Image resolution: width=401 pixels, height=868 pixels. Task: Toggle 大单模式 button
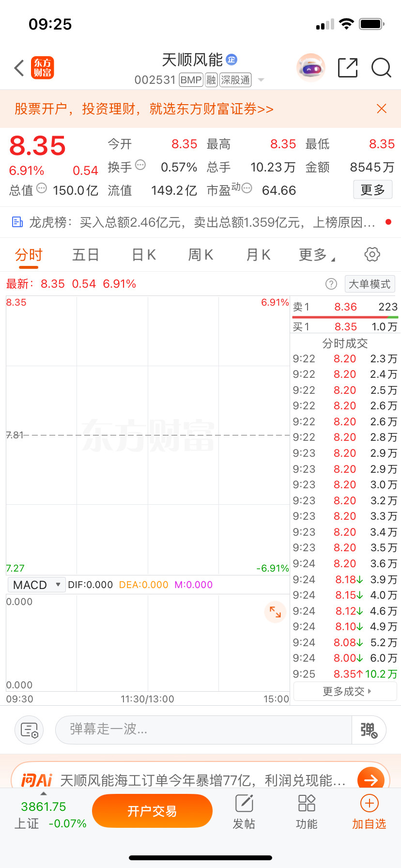pyautogui.click(x=370, y=284)
